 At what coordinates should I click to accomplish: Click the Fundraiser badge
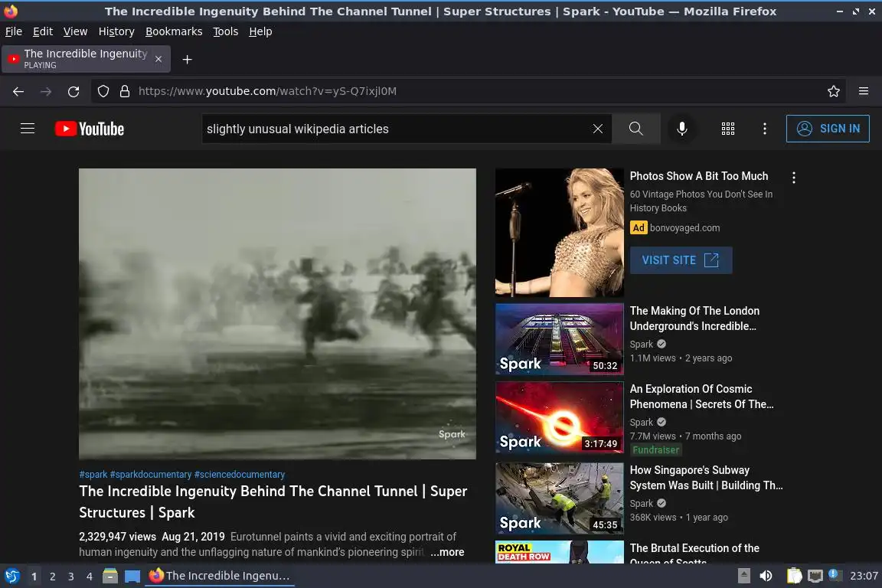[x=656, y=449]
